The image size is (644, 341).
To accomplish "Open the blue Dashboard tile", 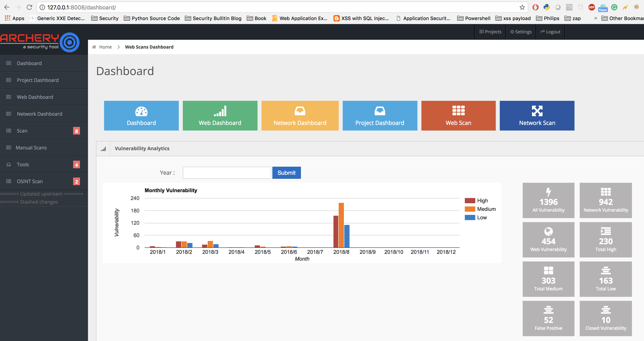I will pos(141,116).
